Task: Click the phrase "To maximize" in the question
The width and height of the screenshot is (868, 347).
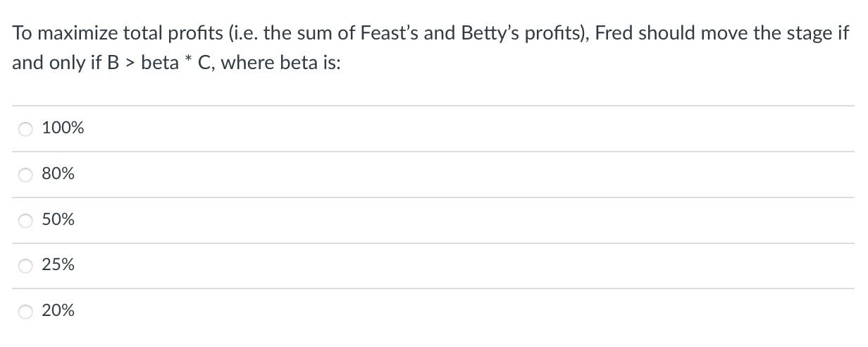Action: [58, 33]
